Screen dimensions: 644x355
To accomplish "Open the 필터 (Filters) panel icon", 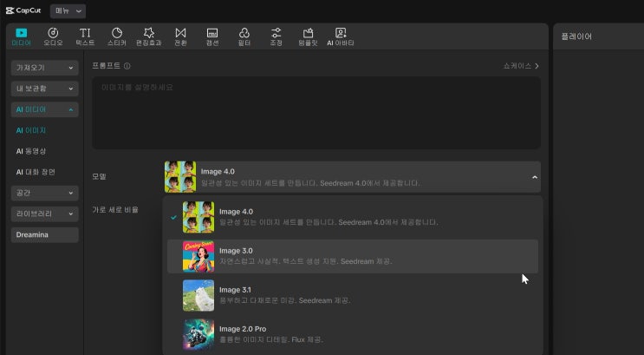I will [244, 33].
